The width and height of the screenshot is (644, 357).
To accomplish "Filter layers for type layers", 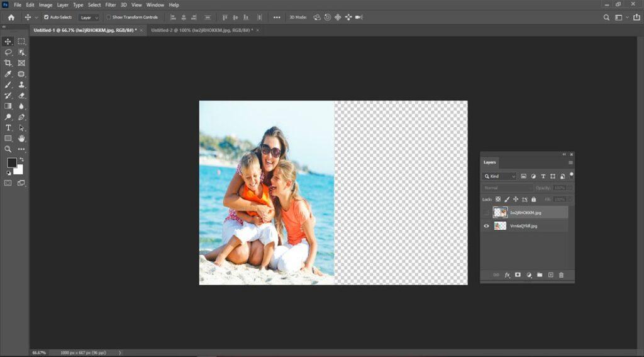I will [x=543, y=176].
